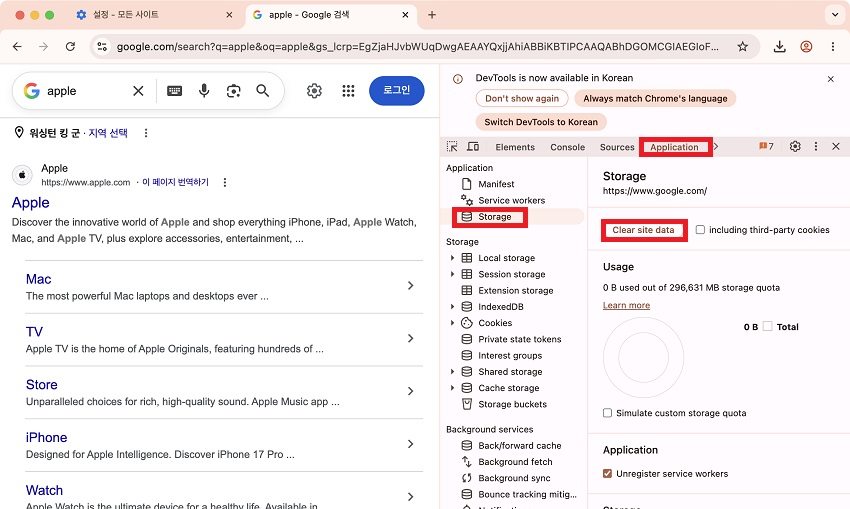Go back using browser back arrow
The width and height of the screenshot is (850, 509).
(17, 47)
